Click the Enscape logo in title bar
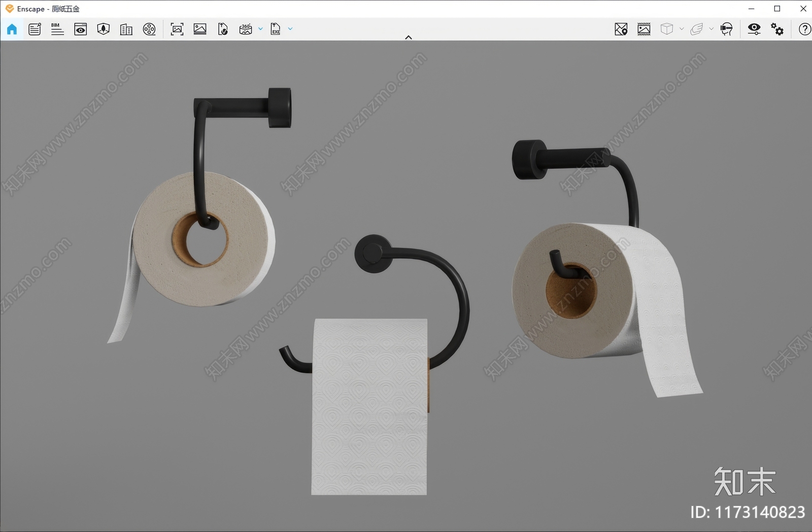The width and height of the screenshot is (812, 532). tap(10, 9)
